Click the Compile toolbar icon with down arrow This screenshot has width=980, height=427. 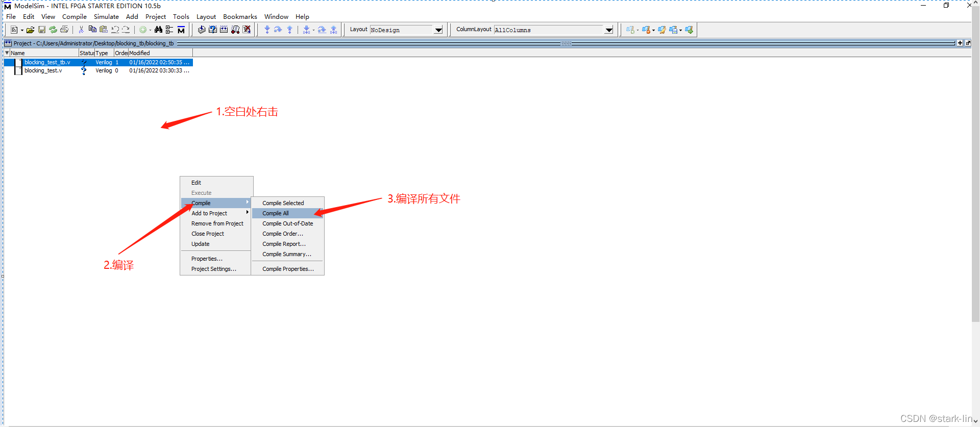[202, 30]
